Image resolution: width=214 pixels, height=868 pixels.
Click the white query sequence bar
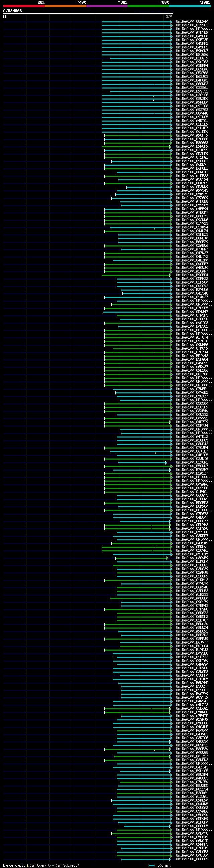tap(88, 14)
